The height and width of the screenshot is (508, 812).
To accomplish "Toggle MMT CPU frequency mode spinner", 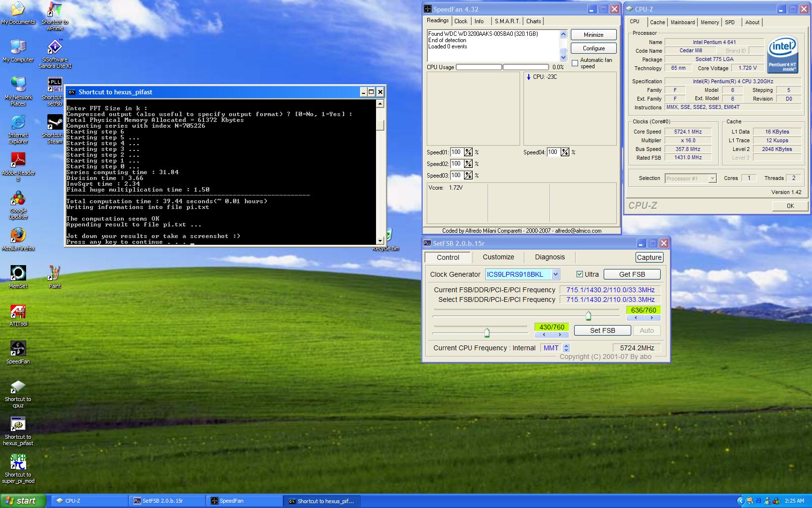I will tap(566, 348).
